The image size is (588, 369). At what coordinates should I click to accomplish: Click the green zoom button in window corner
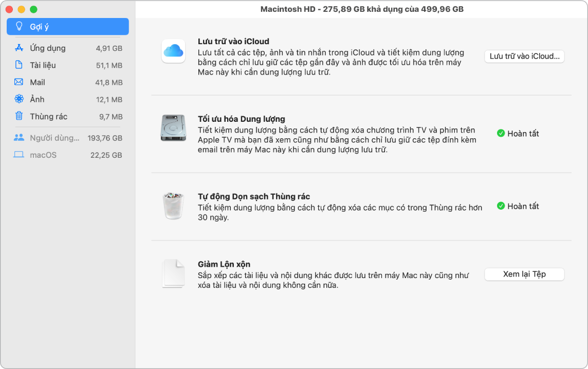[x=33, y=9]
